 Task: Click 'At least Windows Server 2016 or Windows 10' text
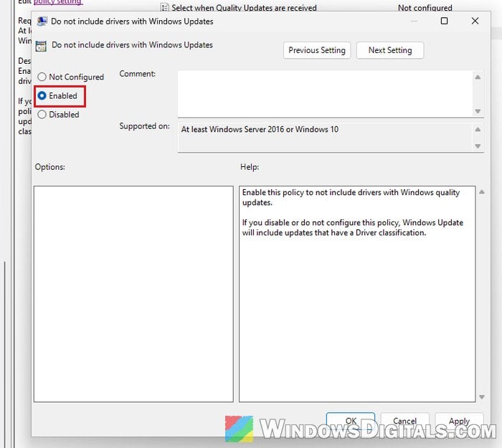[x=260, y=129]
